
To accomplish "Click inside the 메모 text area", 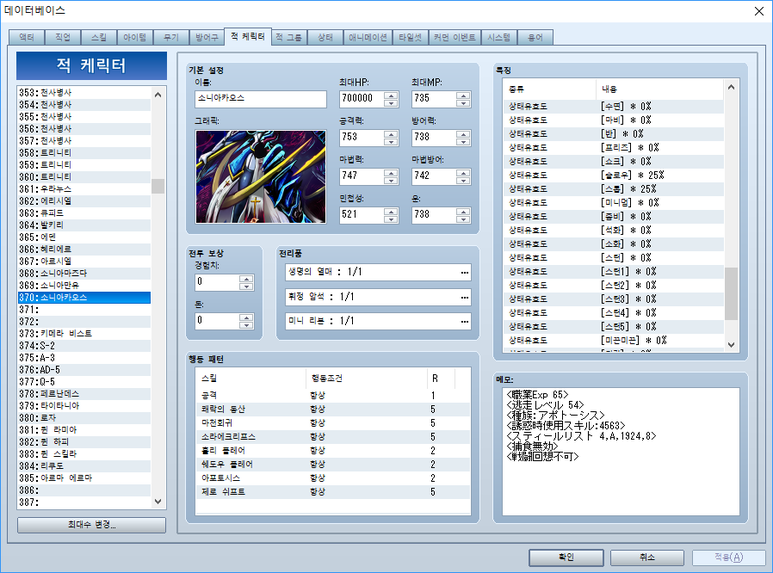I will click(x=621, y=452).
